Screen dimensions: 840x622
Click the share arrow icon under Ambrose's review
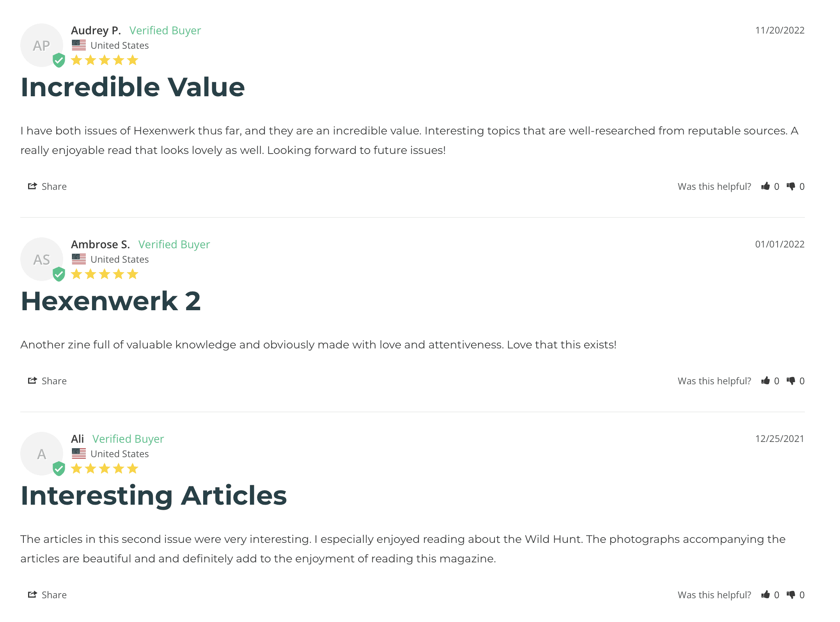[x=32, y=381]
